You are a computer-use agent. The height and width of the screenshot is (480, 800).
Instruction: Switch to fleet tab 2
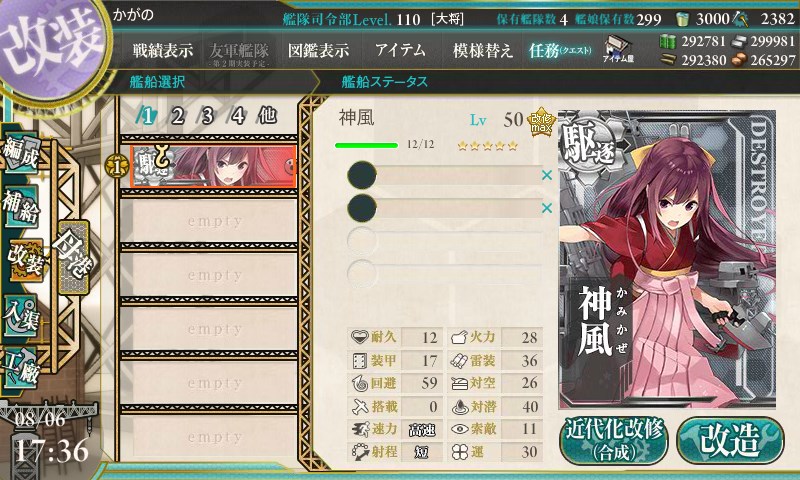[x=177, y=116]
